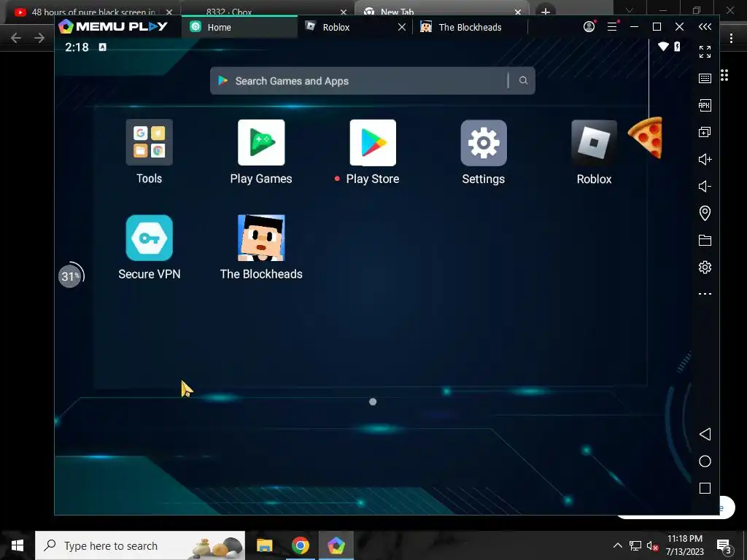
Task: Open the shared folder icon
Action: point(705,240)
